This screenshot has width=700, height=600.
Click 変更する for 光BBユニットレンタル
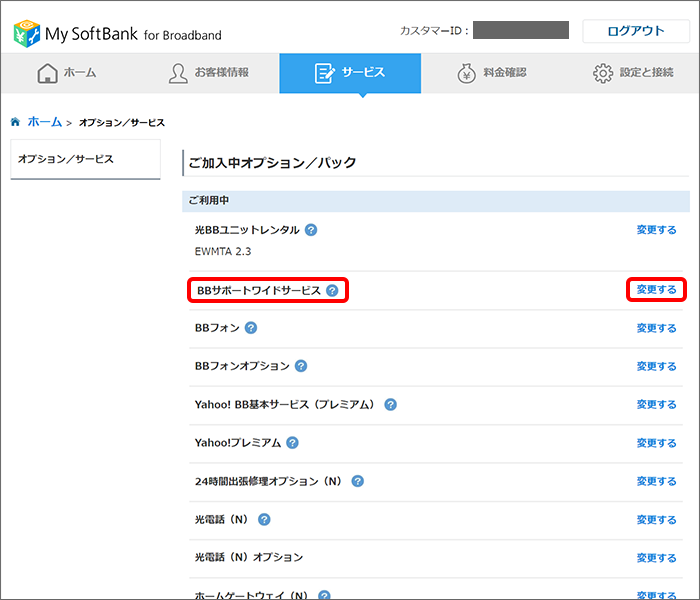[656, 230]
